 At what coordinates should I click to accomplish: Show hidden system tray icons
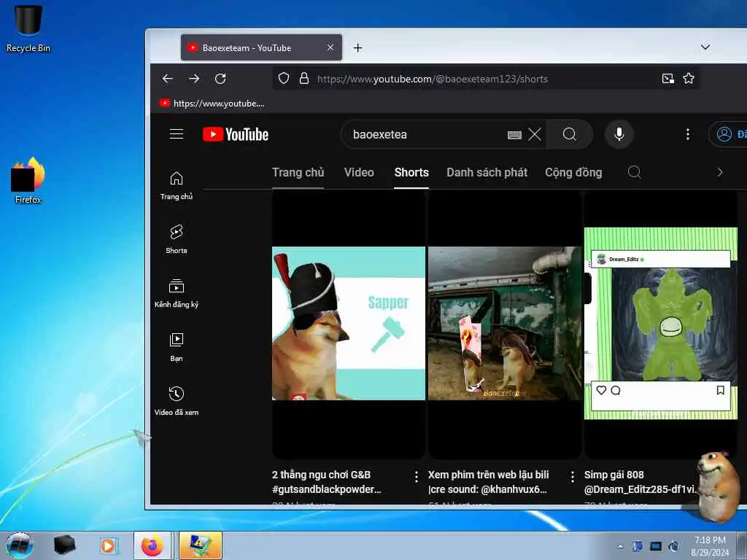click(x=620, y=547)
